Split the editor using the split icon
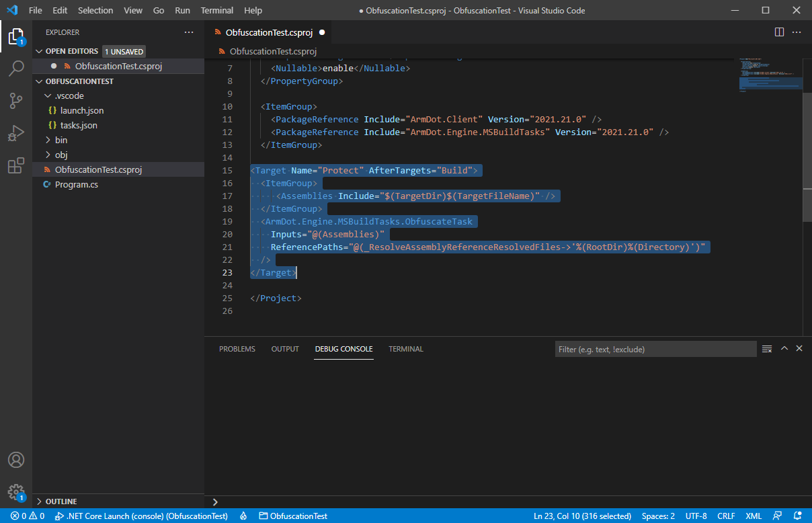 (778, 32)
